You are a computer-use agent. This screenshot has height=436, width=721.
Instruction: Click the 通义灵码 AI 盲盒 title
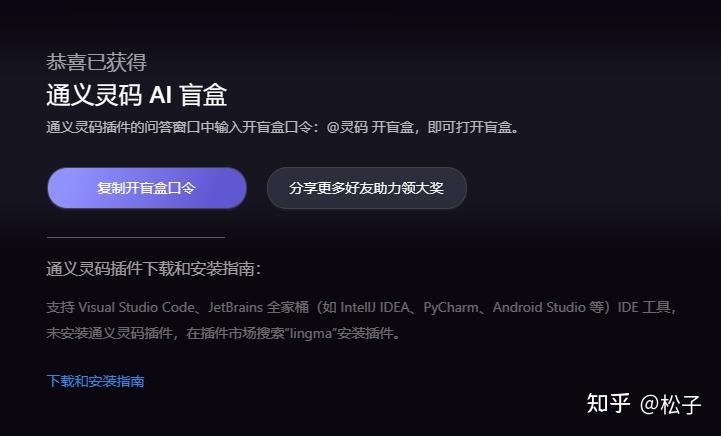[137, 95]
